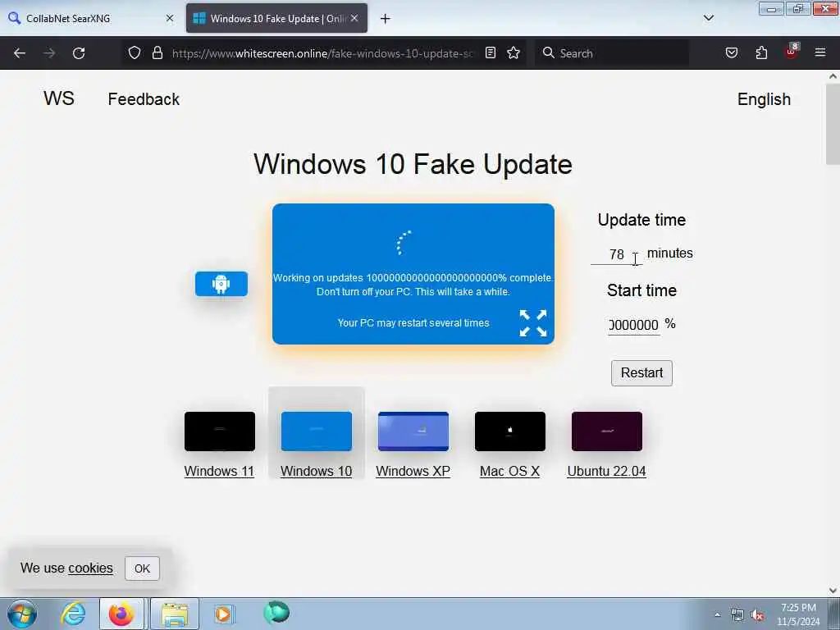This screenshot has height=630, width=840.
Task: Open the Firefox hamburger menu
Action: tap(820, 52)
